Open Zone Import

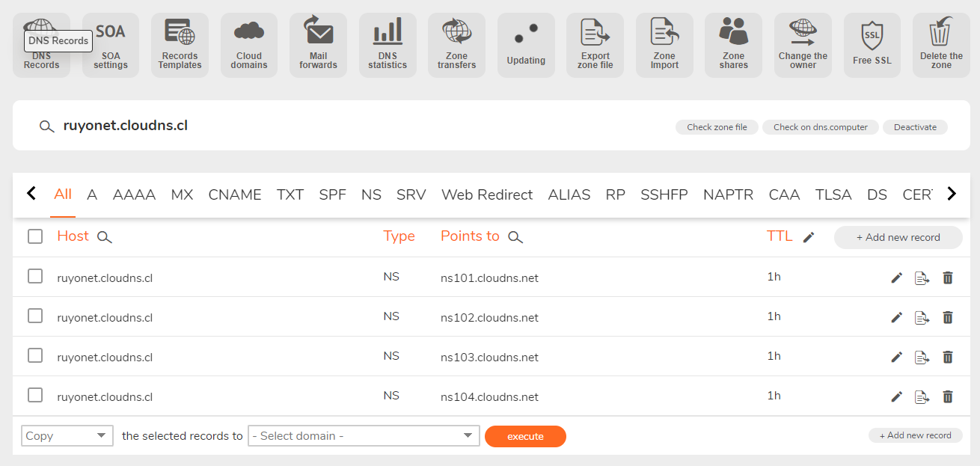[x=664, y=45]
